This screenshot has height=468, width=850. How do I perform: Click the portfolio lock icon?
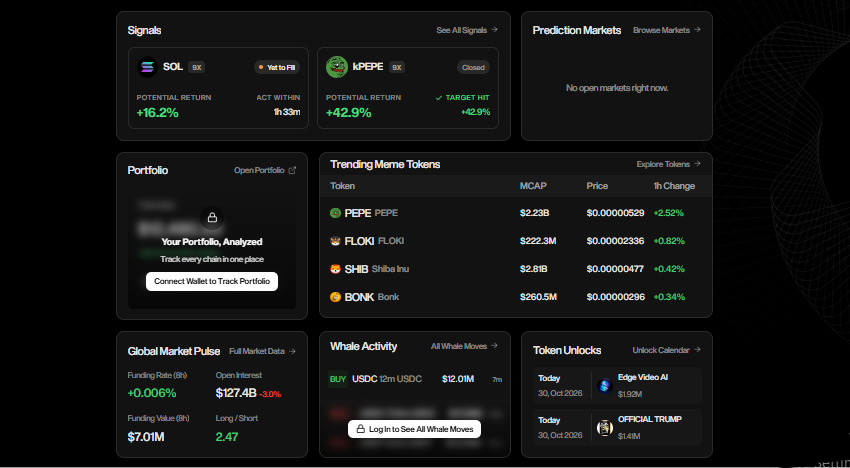click(212, 217)
